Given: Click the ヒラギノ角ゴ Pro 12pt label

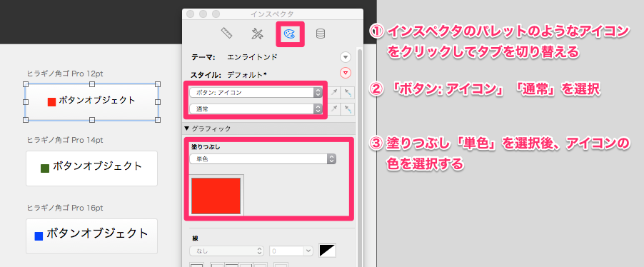Looking at the screenshot, I should point(65,74).
